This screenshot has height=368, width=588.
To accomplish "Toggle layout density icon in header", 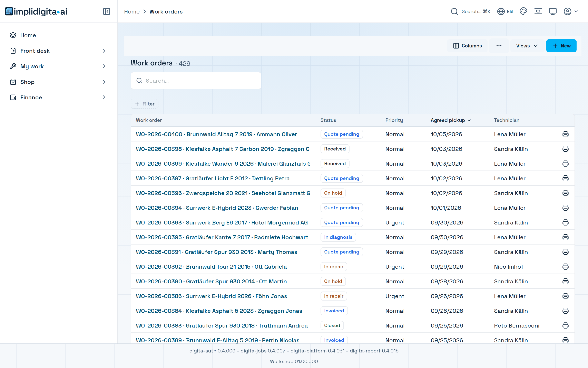I will [x=538, y=11].
